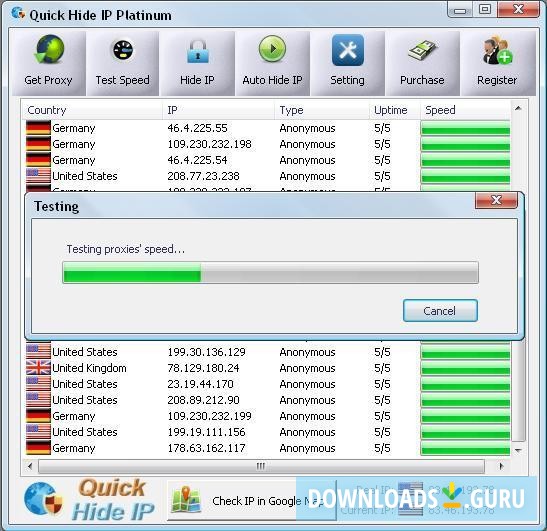Maximize the Quick Hide IP window
Screen dimensions: 547x531
(x=485, y=9)
